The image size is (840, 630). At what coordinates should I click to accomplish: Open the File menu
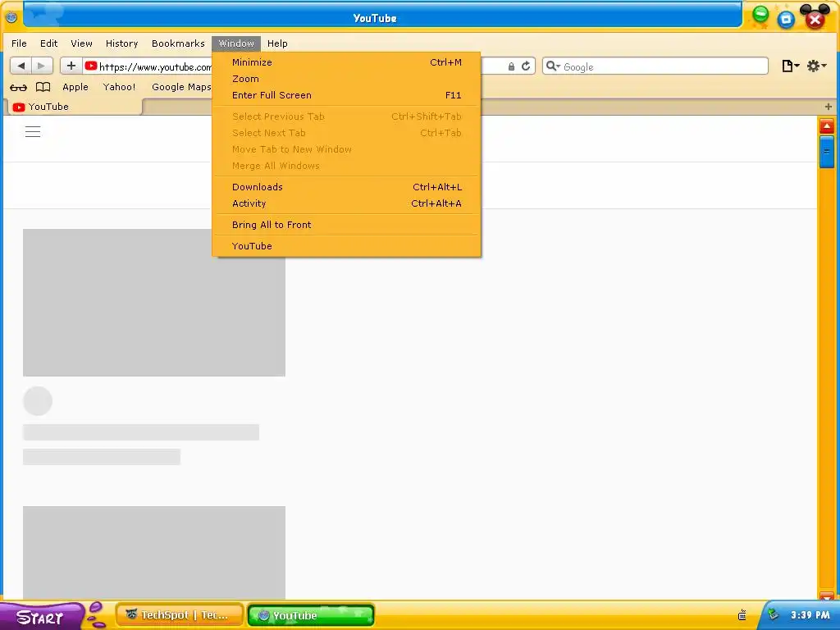point(19,43)
